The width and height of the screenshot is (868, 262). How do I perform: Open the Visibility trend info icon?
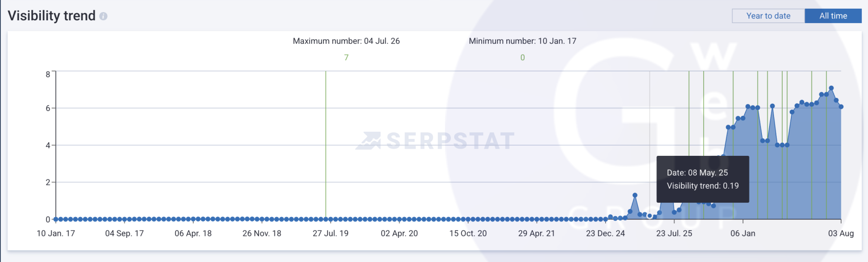(x=103, y=16)
